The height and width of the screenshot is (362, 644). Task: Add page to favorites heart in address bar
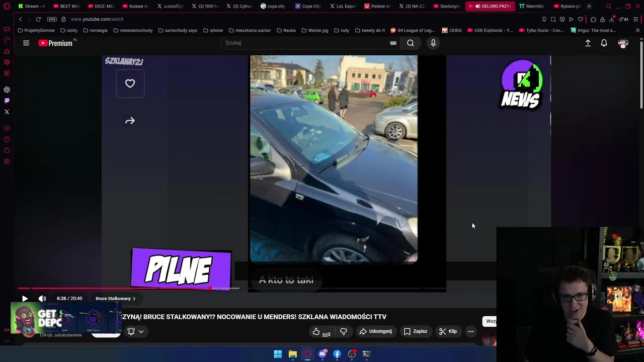coord(580,19)
